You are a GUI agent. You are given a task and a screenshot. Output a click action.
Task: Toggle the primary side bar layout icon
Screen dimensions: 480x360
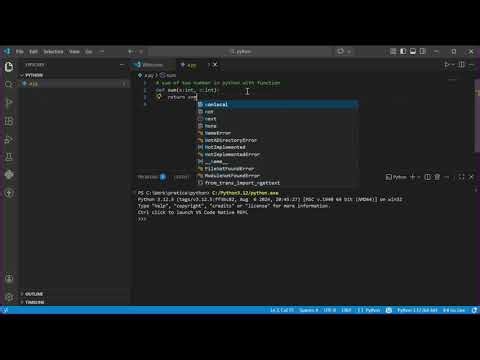coord(403,51)
